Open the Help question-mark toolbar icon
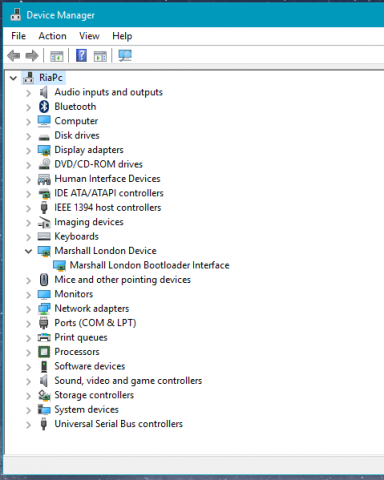This screenshot has width=384, height=480. click(x=81, y=56)
